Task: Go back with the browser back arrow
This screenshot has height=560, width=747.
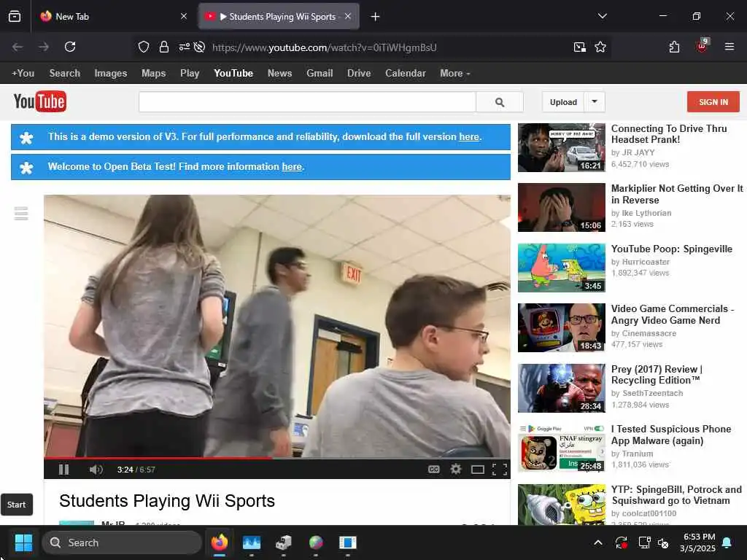Action: coord(18,47)
